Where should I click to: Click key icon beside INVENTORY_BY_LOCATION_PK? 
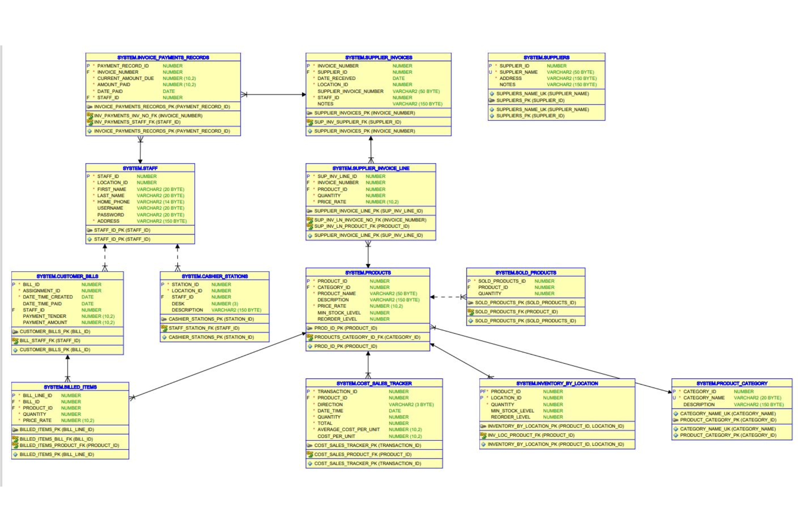(x=483, y=426)
